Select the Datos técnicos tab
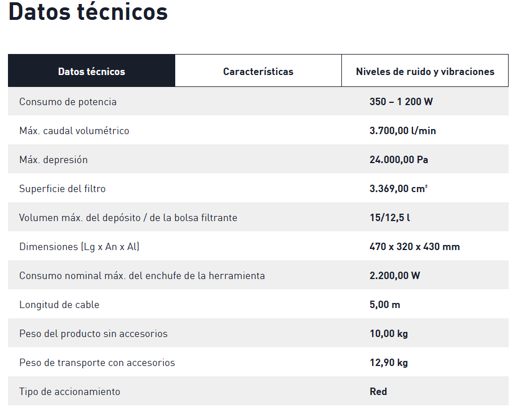This screenshot has height=420, width=520. coord(92,72)
